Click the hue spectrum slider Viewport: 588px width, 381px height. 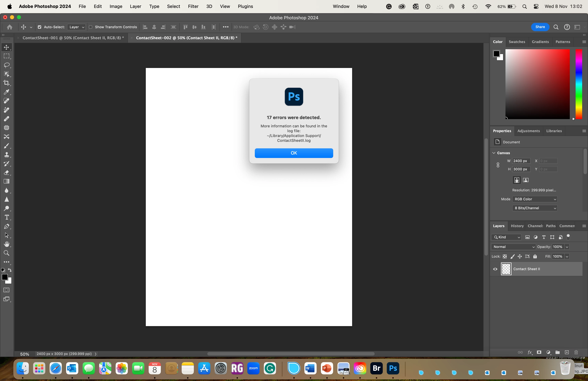pyautogui.click(x=579, y=84)
